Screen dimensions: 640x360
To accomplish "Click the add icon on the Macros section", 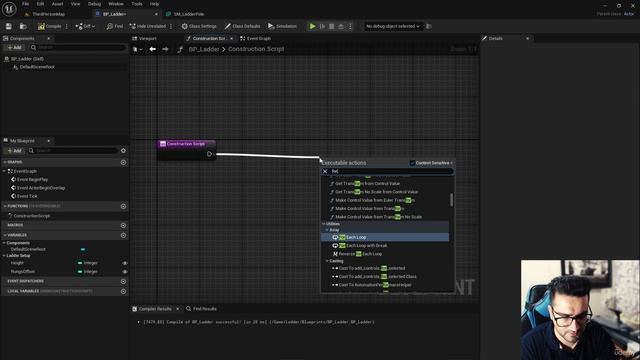I will point(123,225).
